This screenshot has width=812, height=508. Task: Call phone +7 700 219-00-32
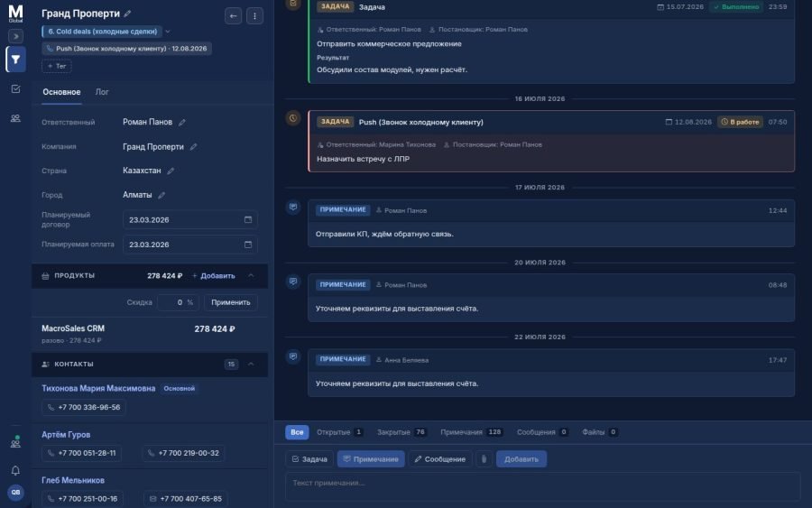(x=184, y=453)
